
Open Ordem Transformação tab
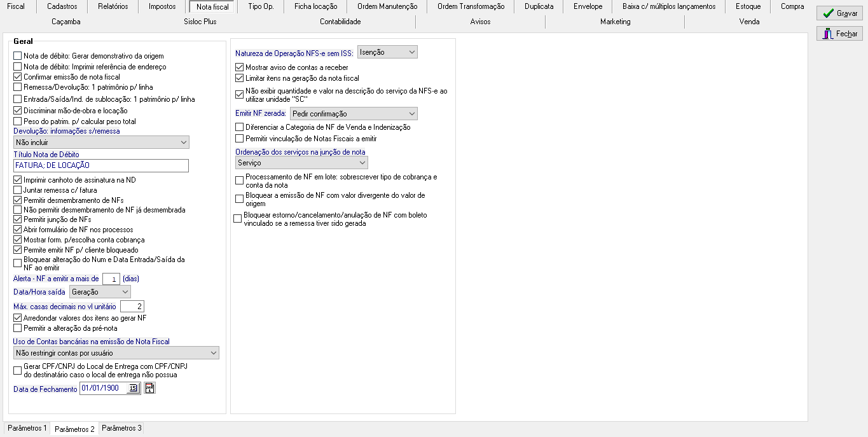[x=471, y=6]
